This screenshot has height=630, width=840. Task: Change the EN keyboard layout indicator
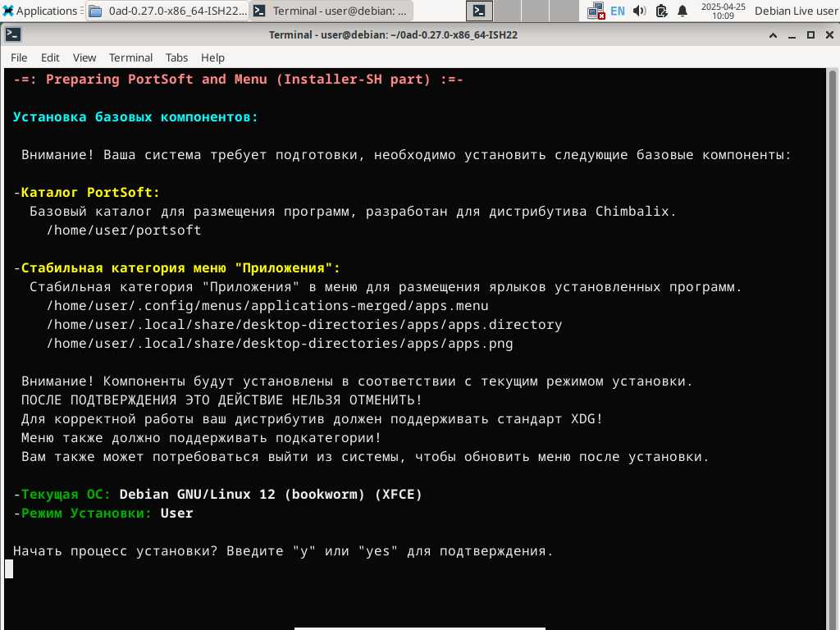coord(618,11)
